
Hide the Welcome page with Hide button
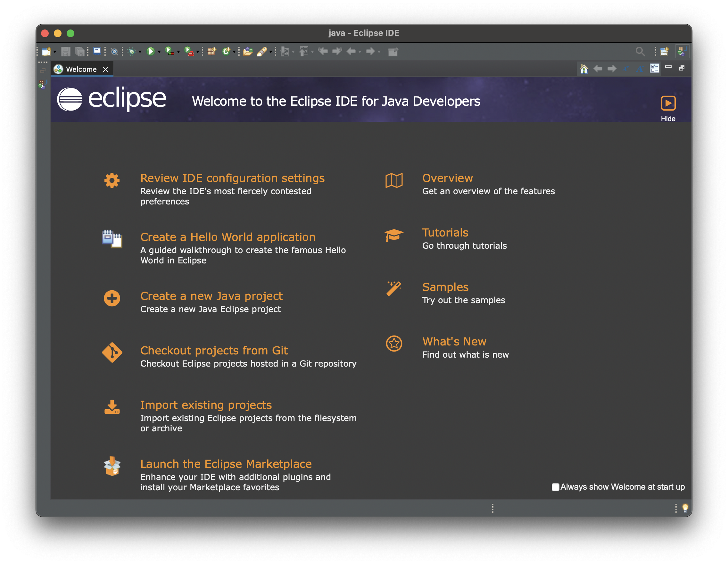tap(668, 103)
